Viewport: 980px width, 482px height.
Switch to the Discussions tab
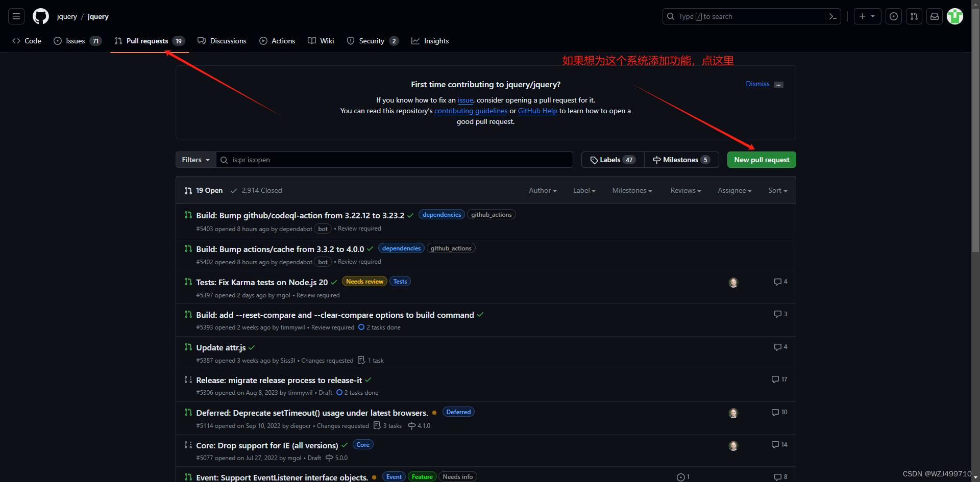[222, 41]
